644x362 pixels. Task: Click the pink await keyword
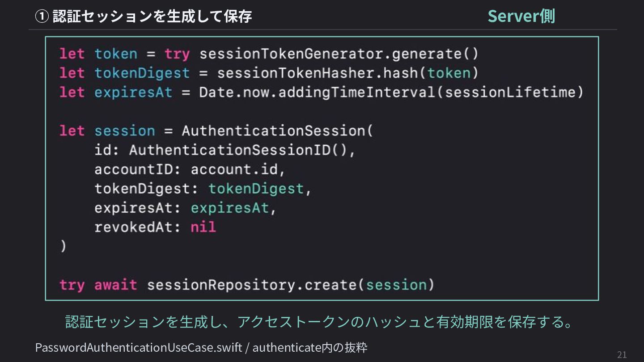click(116, 285)
